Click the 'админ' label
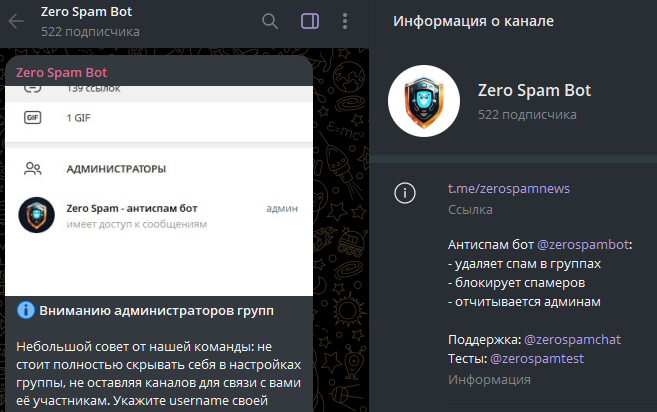This screenshot has height=412, width=657. pyautogui.click(x=282, y=208)
